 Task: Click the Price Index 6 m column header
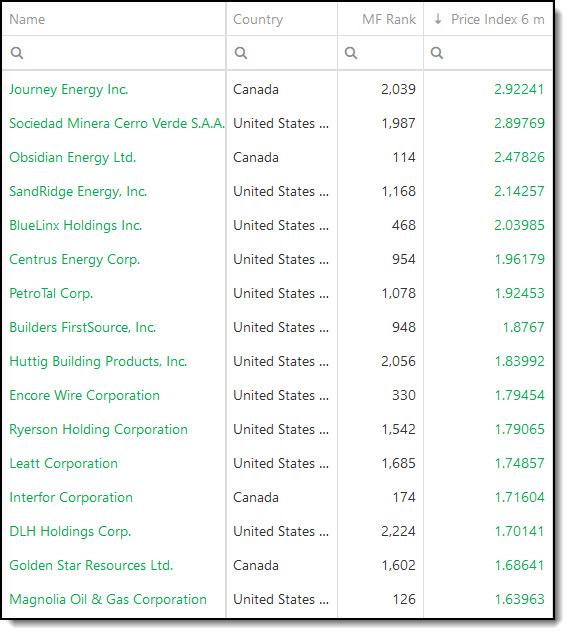pos(497,19)
